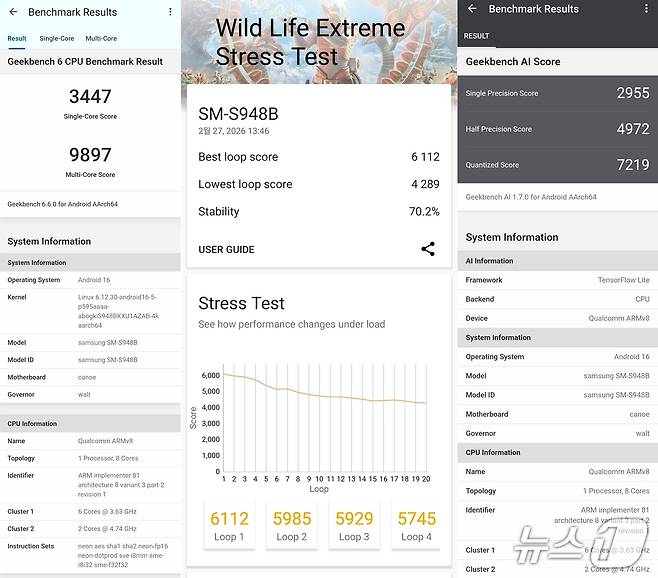Screen dimensions: 658x578
Task: Click Geekbench 6.6.0 for Android AArch64 text
Action: (63, 204)
